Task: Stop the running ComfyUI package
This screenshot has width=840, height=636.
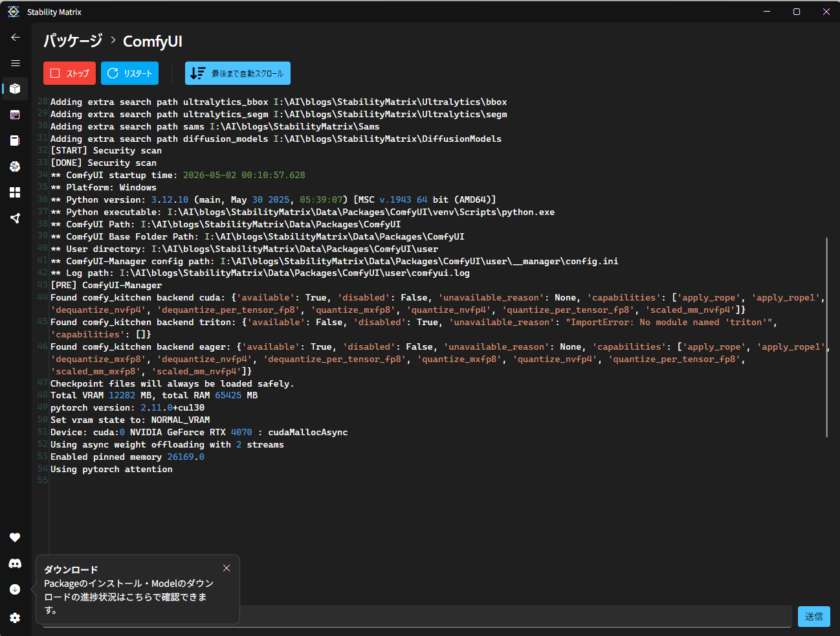Action: pyautogui.click(x=69, y=73)
